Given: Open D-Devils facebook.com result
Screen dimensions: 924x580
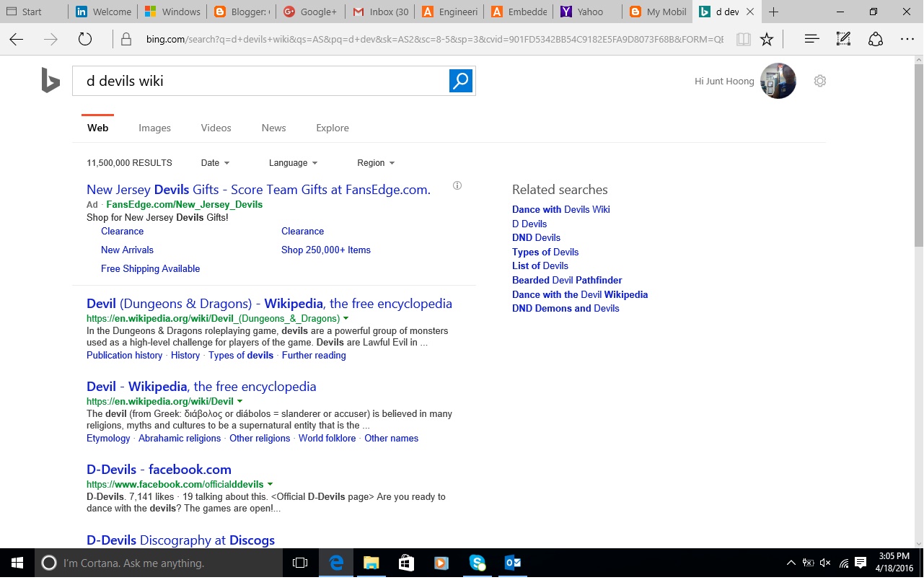Looking at the screenshot, I should click(x=159, y=470).
